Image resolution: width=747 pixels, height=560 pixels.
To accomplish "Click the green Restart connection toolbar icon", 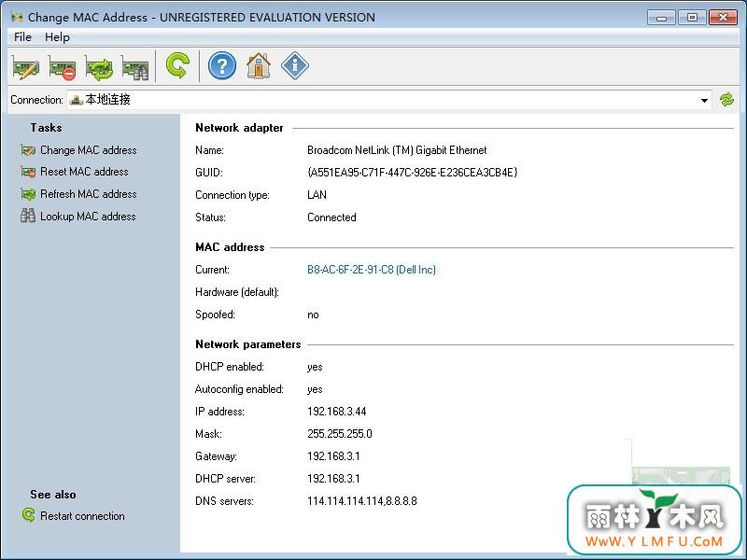I will click(x=177, y=65).
